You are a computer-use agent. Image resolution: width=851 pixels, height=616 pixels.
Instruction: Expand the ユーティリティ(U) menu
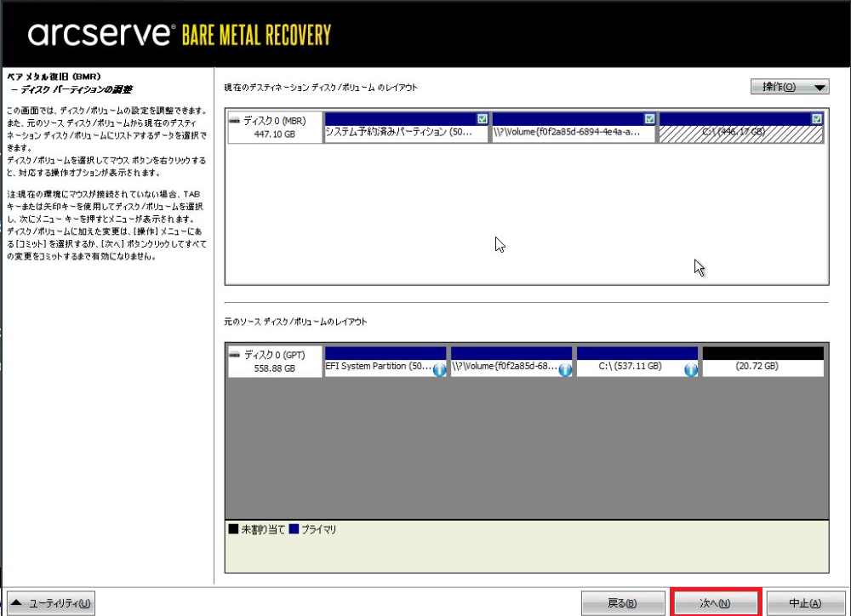tap(51, 603)
